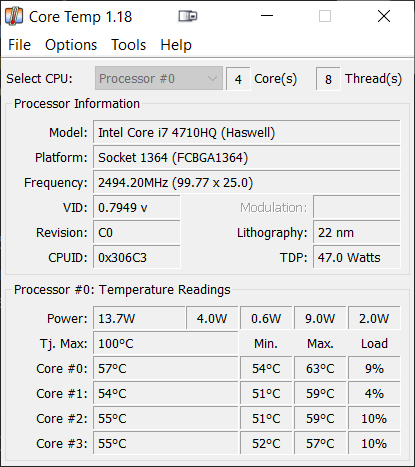Viewport: 415px width, 467px height.
Task: Click the TDP value 47.0 Watts
Action: [357, 258]
